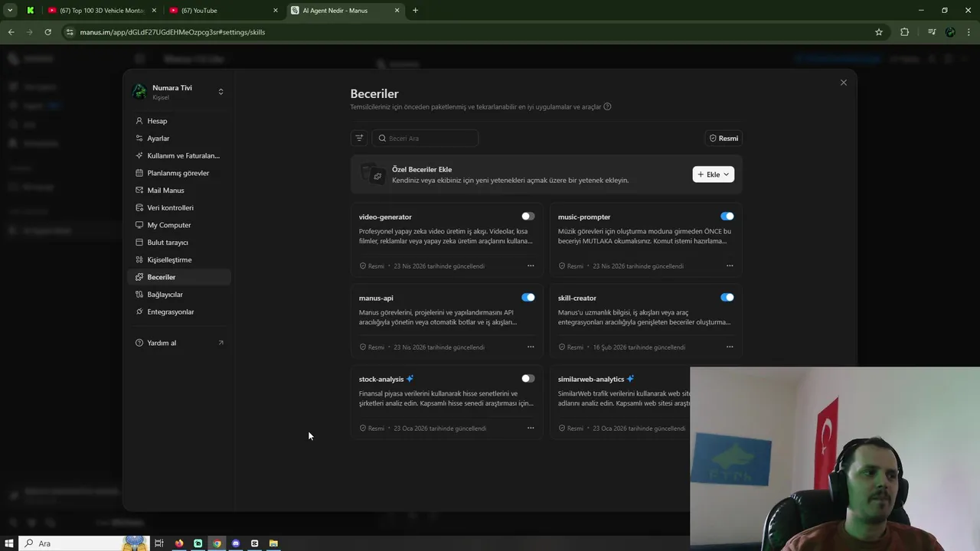Click the Beceri Ara search field
980x551 pixels.
point(425,139)
